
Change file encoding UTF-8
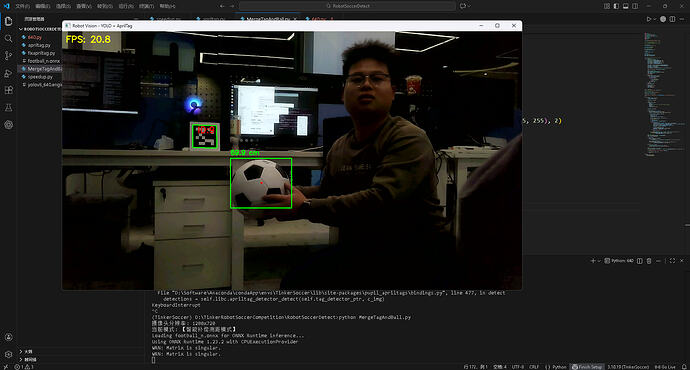[518, 367]
